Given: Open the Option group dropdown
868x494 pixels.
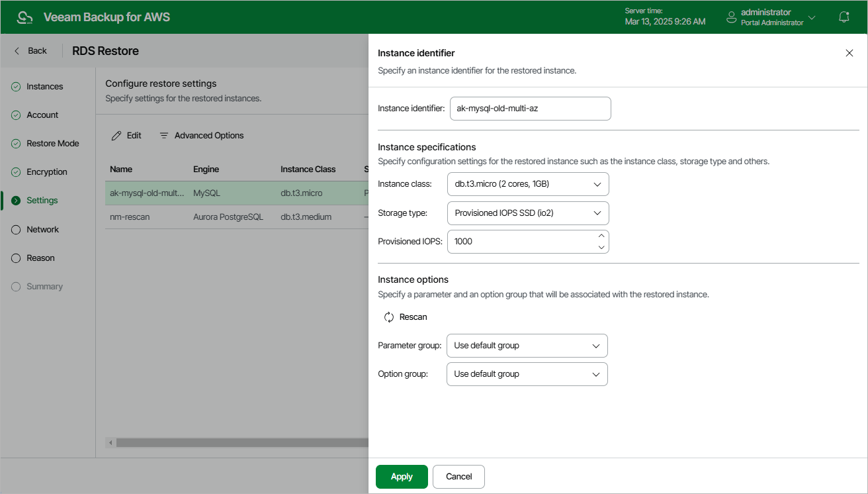Looking at the screenshot, I should pyautogui.click(x=527, y=374).
